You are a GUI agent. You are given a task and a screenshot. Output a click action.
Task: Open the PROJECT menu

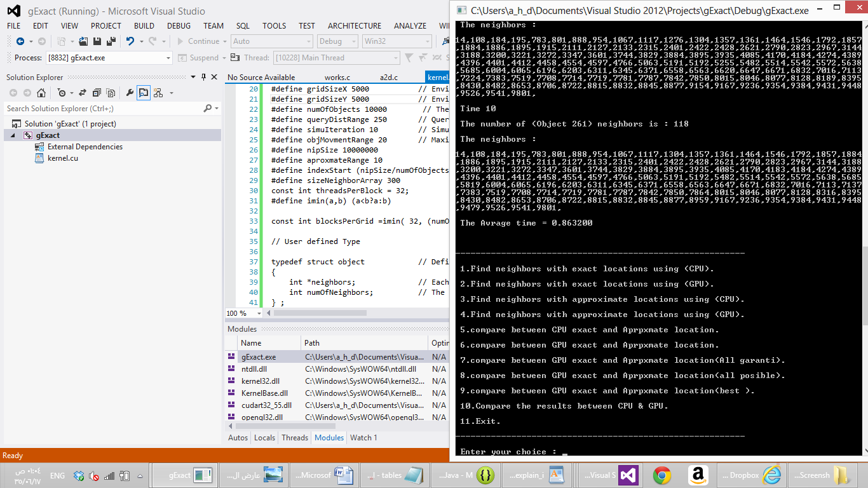coord(106,26)
